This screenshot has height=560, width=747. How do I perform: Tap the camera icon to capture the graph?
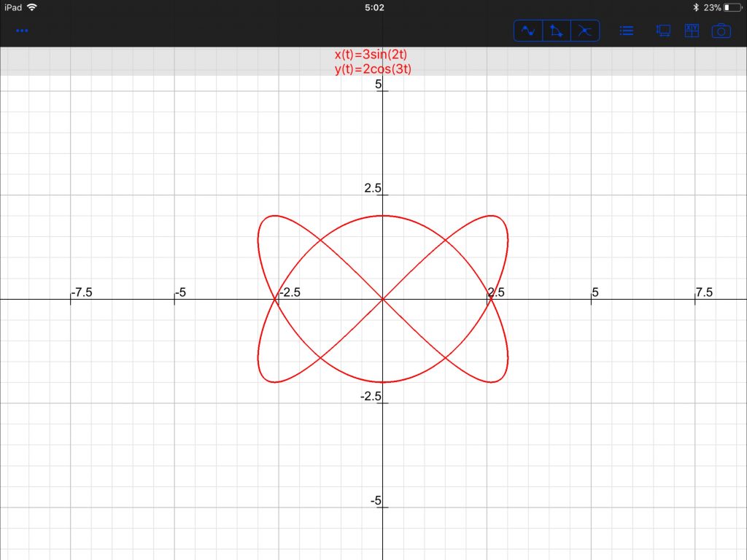pos(721,31)
